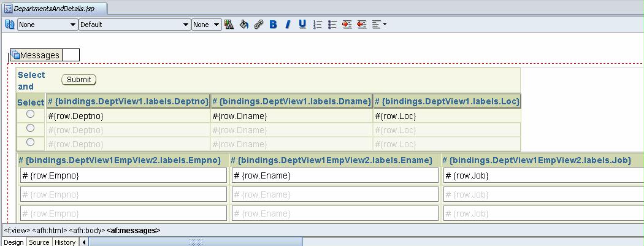
Task: Select the third row radio button
Action: click(x=30, y=142)
